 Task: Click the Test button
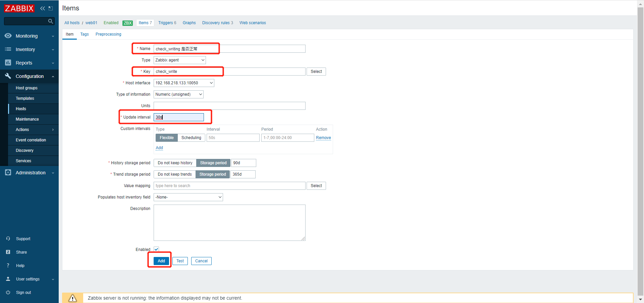tap(180, 261)
